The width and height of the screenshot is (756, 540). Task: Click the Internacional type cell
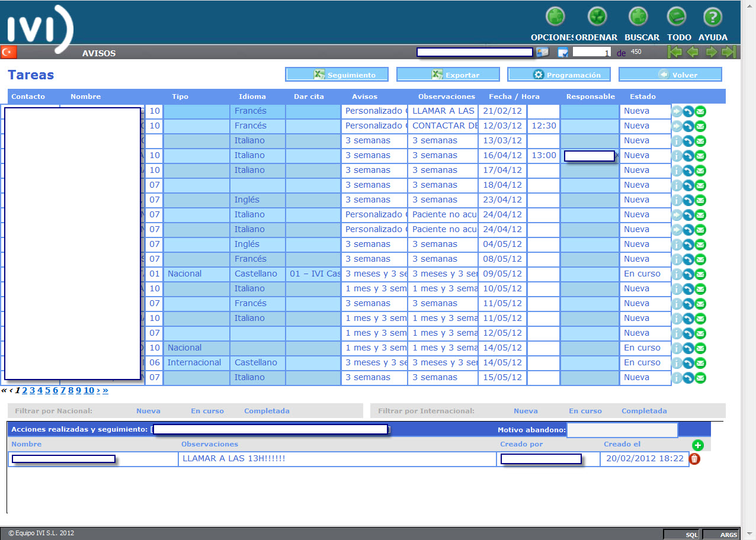coord(196,363)
